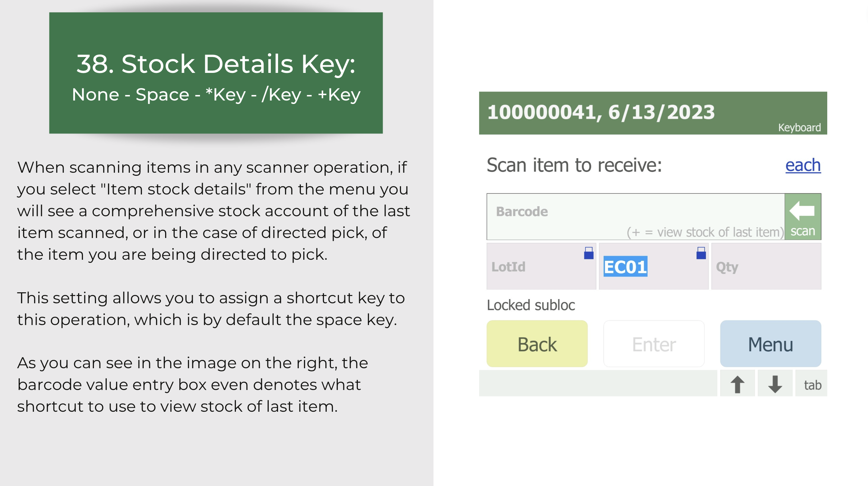The image size is (868, 486).
Task: Follow the 'each' unit link
Action: 803,165
